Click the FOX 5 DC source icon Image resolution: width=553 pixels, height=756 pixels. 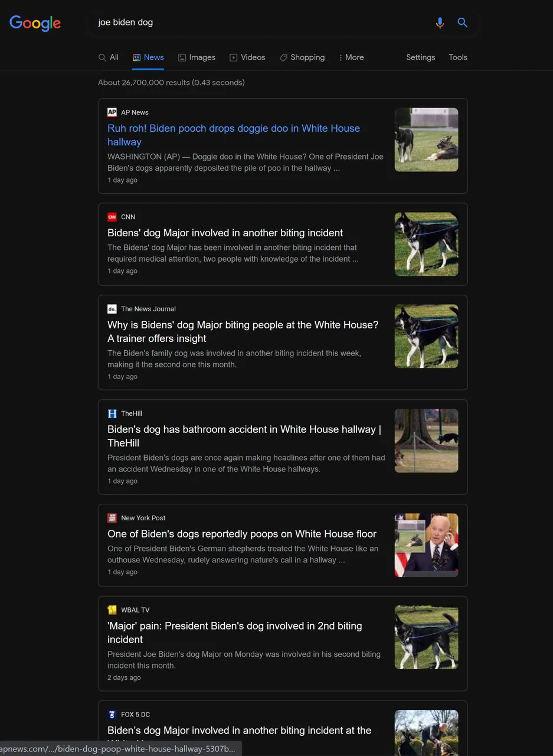(x=112, y=715)
